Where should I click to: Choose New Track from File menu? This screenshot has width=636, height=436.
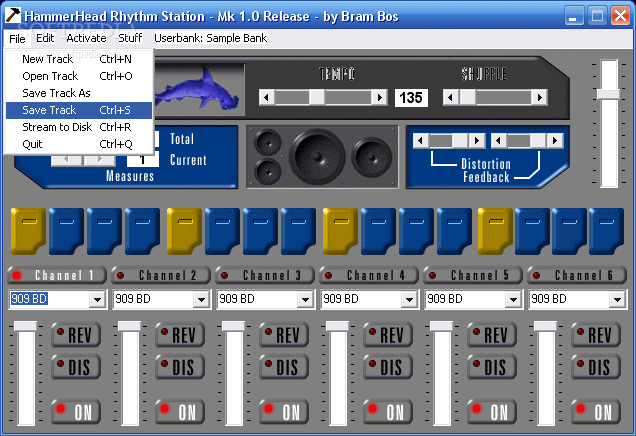click(x=79, y=59)
